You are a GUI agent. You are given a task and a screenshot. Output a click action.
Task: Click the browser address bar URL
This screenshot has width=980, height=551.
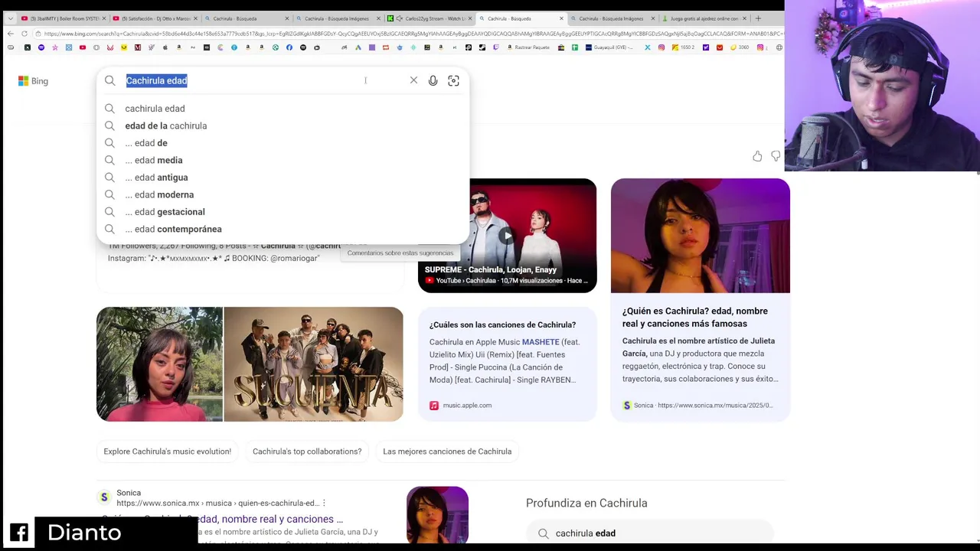(x=413, y=34)
